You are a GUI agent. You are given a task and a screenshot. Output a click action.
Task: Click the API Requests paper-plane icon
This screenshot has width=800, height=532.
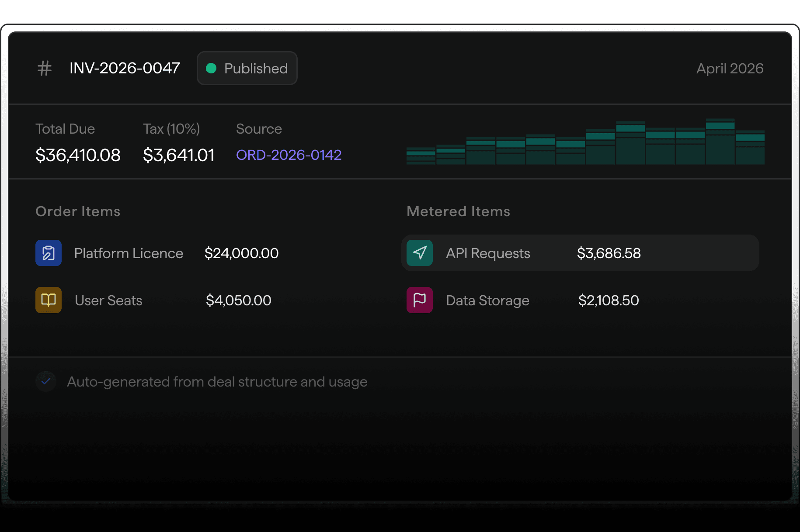pos(420,253)
